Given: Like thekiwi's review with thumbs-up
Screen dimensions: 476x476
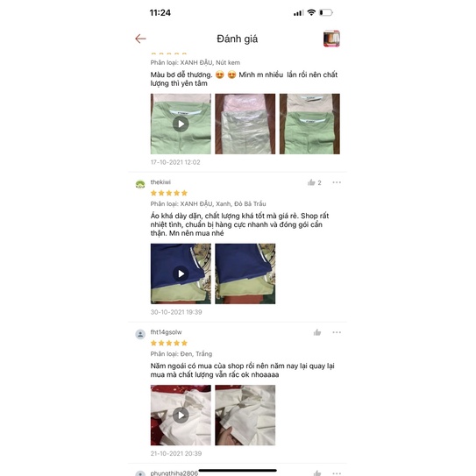Looking at the screenshot, I should point(311,182).
